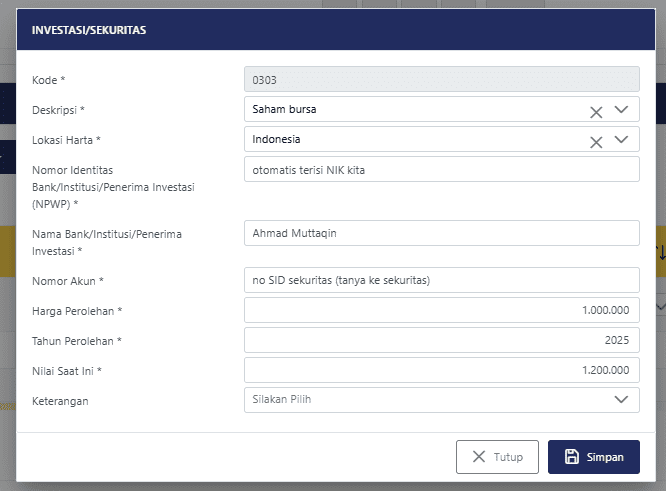Focus the Harga Perolehan field showing 1.000.000

click(441, 310)
